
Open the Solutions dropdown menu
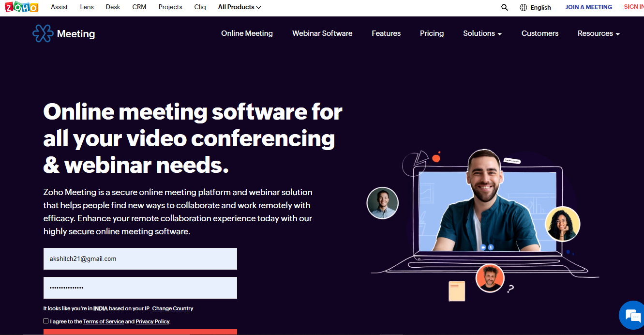[482, 33]
